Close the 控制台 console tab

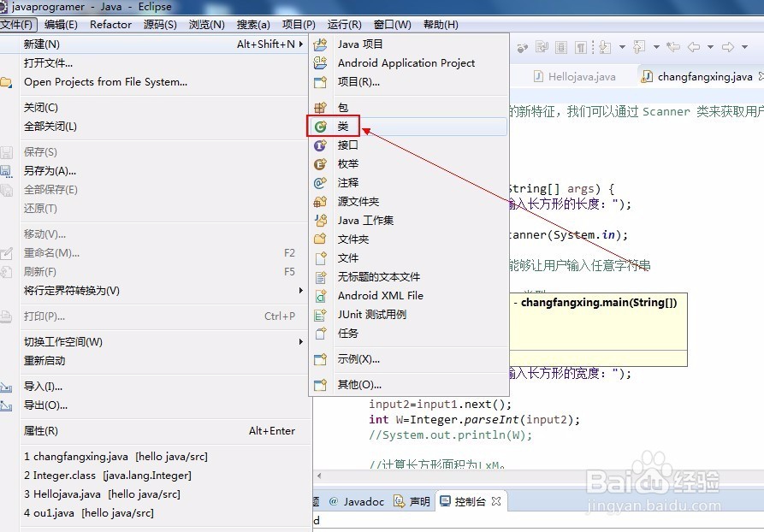tap(496, 501)
